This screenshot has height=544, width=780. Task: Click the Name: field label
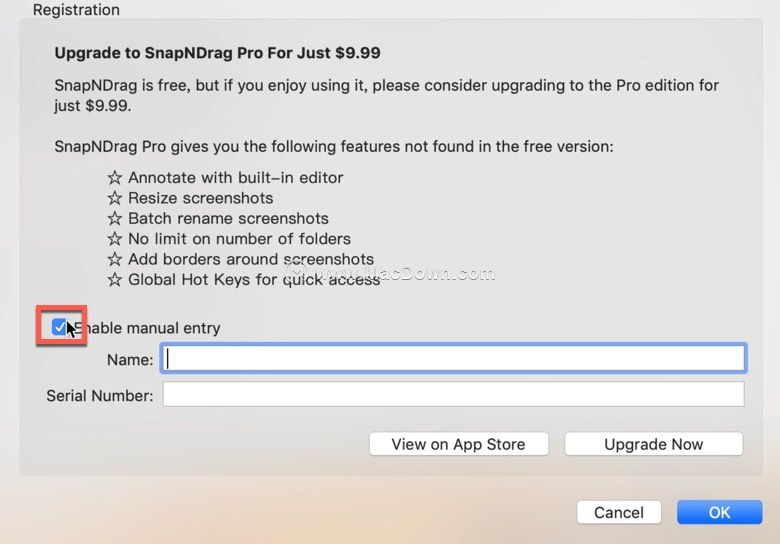(x=130, y=360)
